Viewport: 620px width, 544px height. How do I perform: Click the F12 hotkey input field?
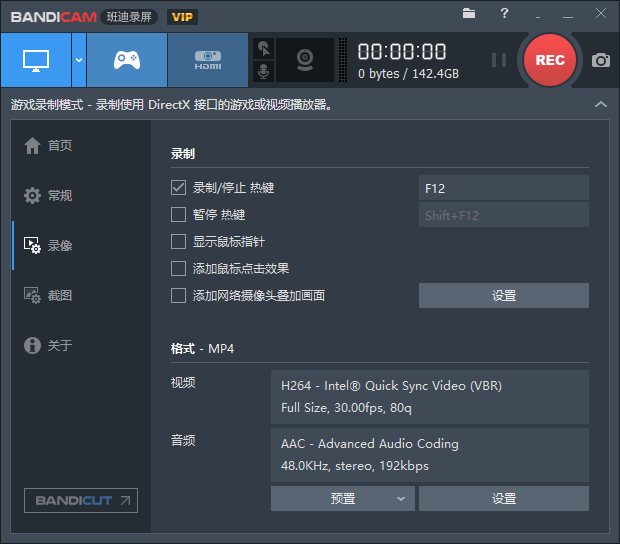pyautogui.click(x=504, y=188)
